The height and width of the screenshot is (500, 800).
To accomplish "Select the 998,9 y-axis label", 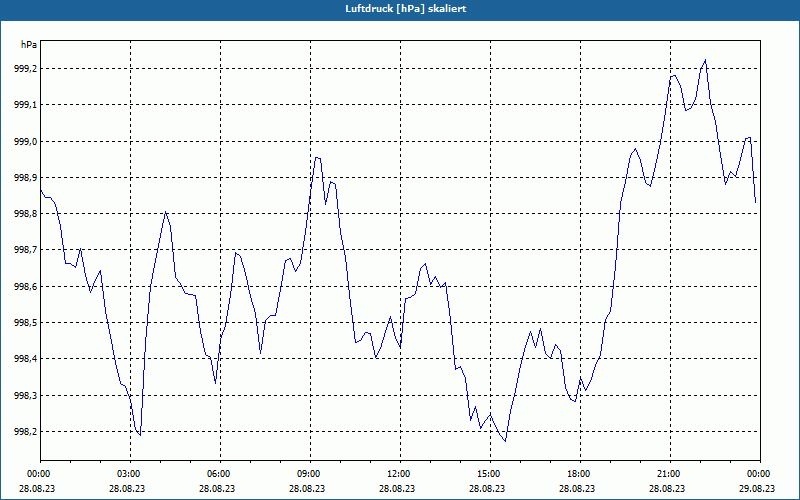I will pos(26,178).
